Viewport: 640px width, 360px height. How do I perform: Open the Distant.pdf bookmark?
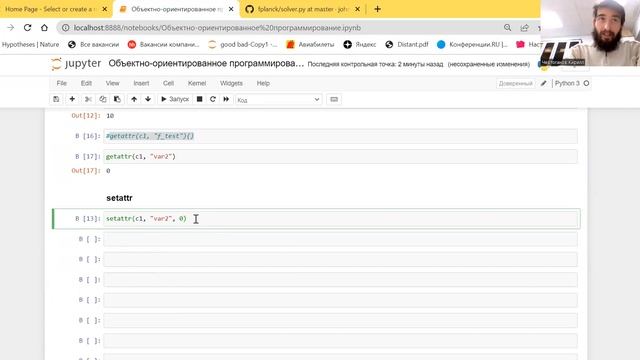[407, 44]
